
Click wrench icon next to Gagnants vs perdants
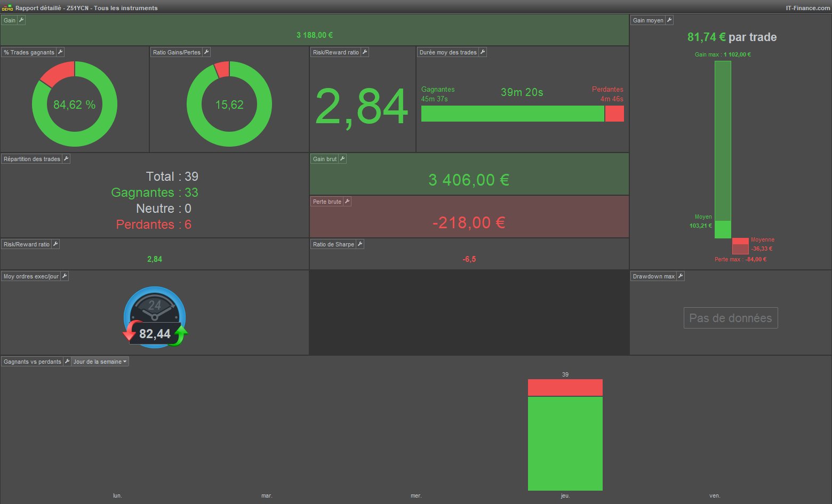(x=67, y=362)
